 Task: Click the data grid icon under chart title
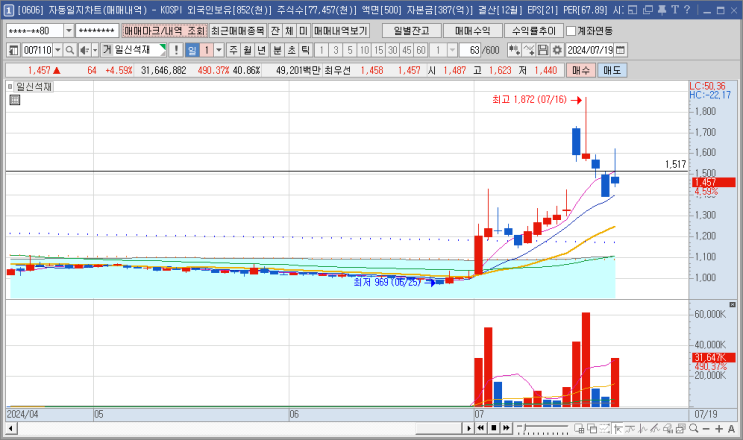pos(15,99)
